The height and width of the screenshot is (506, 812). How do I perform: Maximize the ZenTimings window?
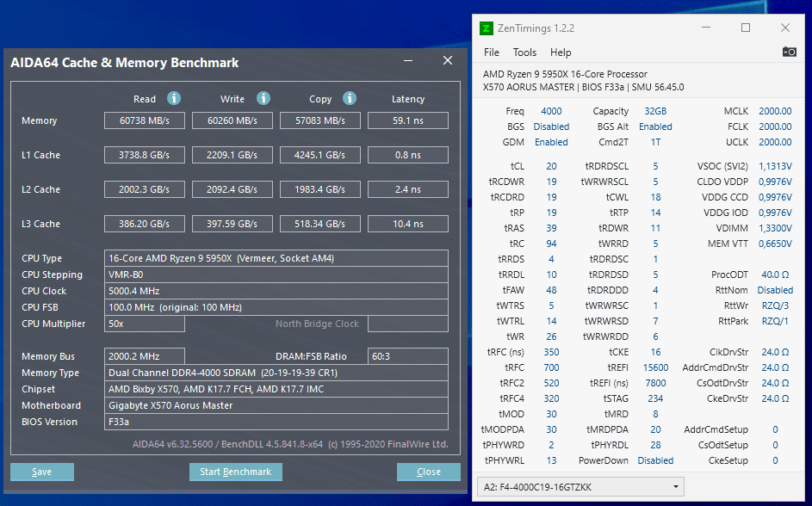[746, 28]
